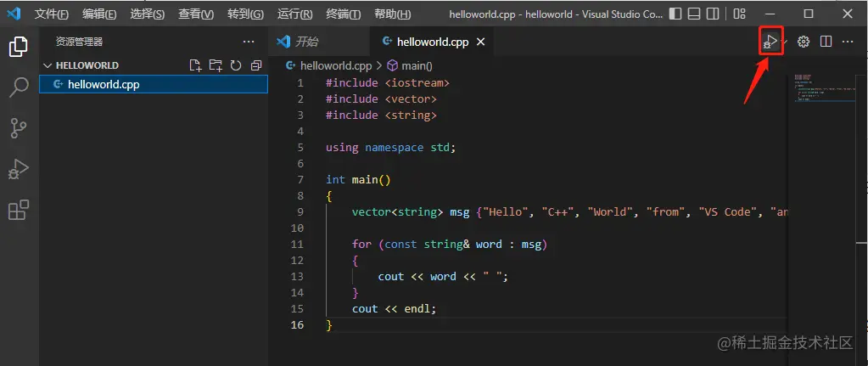Open the 转到(G) menu
868x366 pixels.
245,14
